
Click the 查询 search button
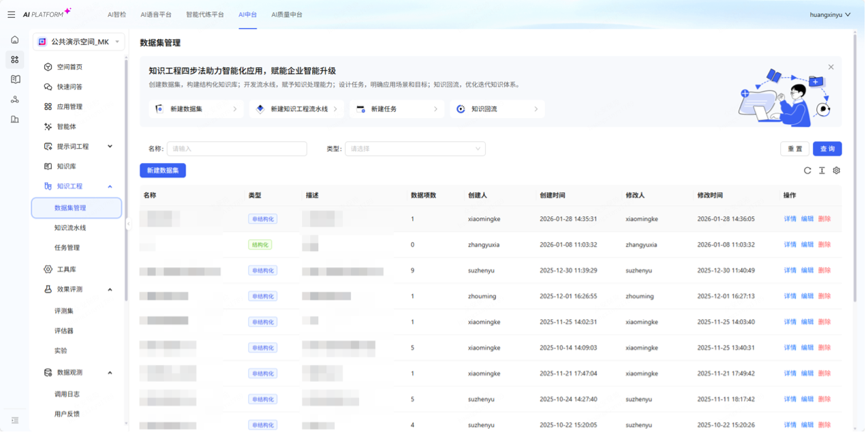click(827, 149)
